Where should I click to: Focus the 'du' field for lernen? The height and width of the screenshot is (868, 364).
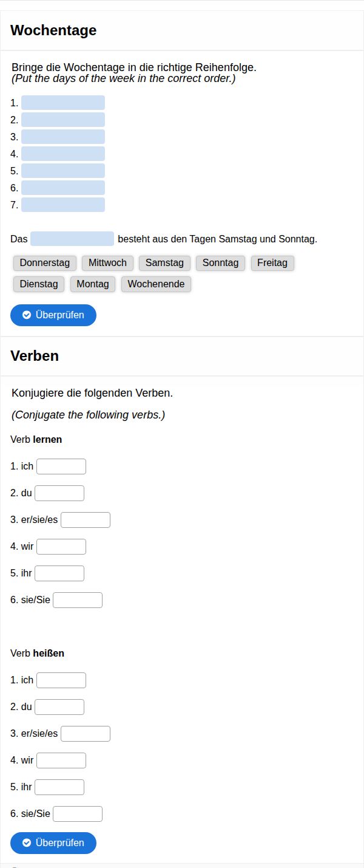pyautogui.click(x=59, y=493)
